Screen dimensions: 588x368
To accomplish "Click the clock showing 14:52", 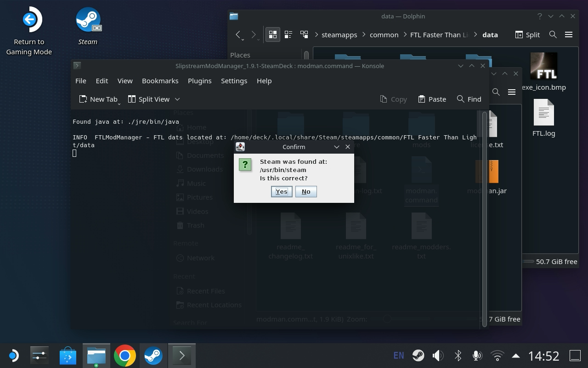I will 543,356.
